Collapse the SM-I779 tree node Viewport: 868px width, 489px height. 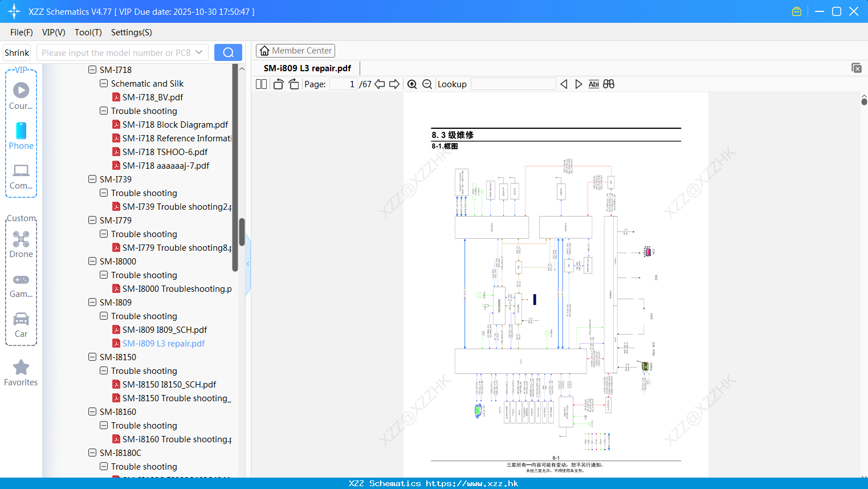point(92,220)
